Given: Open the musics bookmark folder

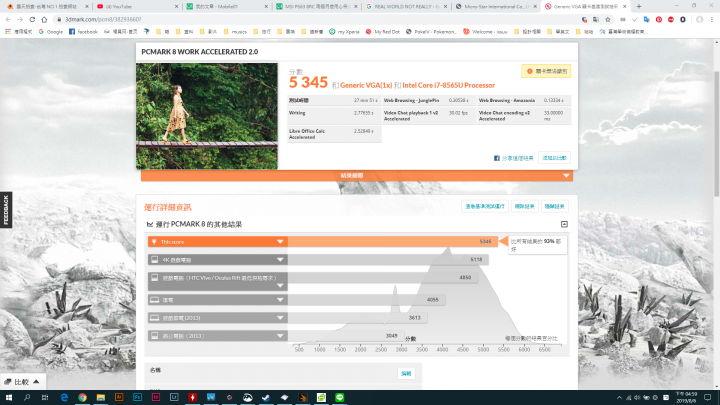Looking at the screenshot, I should [235, 32].
